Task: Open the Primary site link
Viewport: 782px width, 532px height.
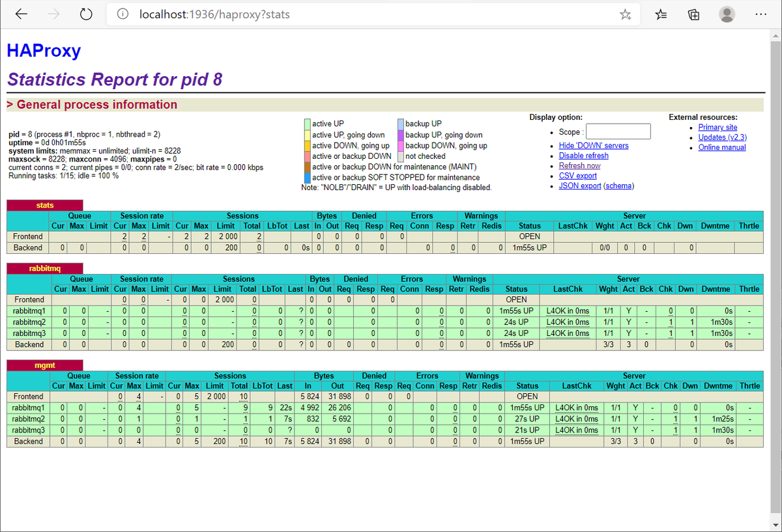Action: (718, 128)
